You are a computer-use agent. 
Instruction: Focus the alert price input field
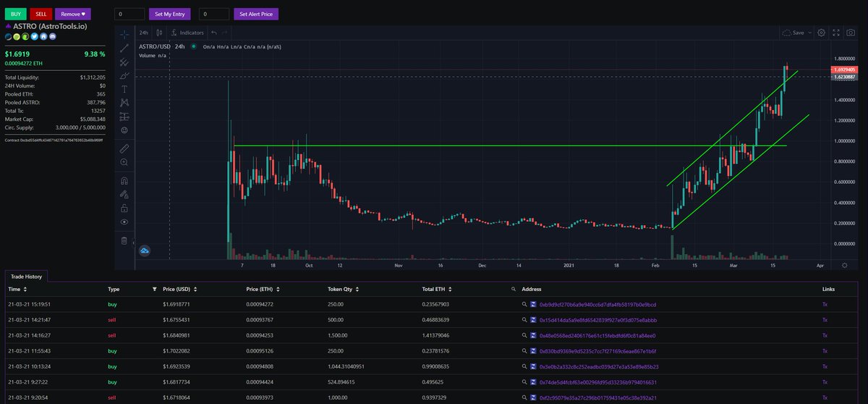214,14
